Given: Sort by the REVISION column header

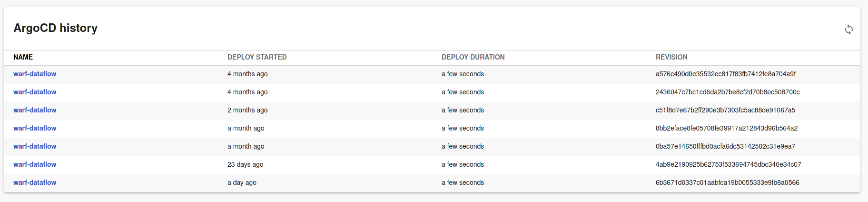Looking at the screenshot, I should click(x=671, y=57).
